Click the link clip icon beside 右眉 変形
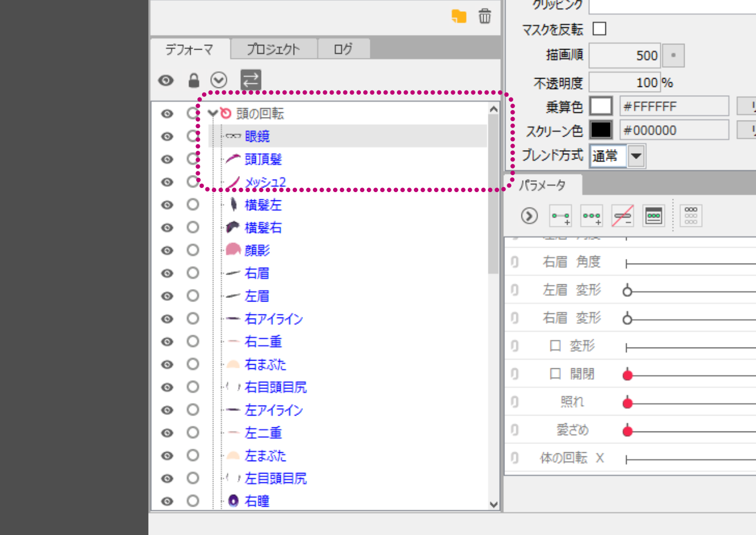This screenshot has height=535, width=756. coord(514,318)
